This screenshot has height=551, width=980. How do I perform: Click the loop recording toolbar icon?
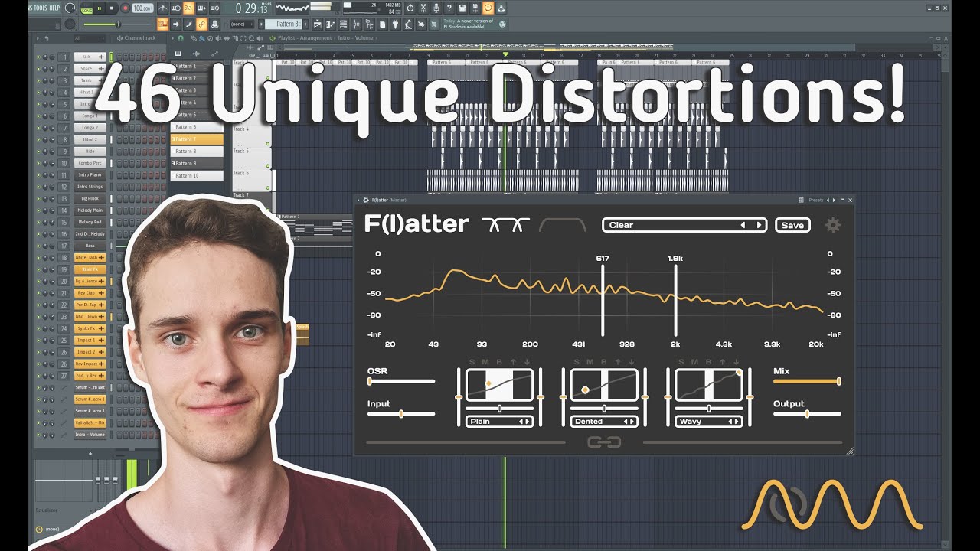tap(214, 8)
